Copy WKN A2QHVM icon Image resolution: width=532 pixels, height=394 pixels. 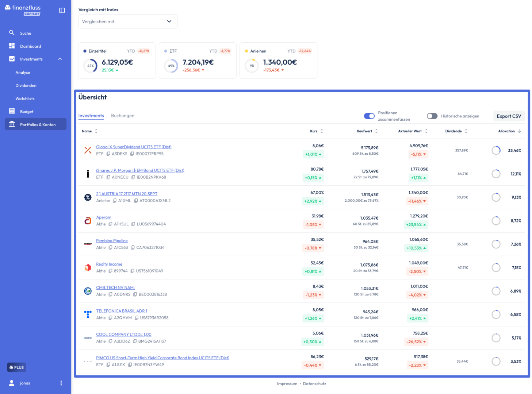(110, 318)
